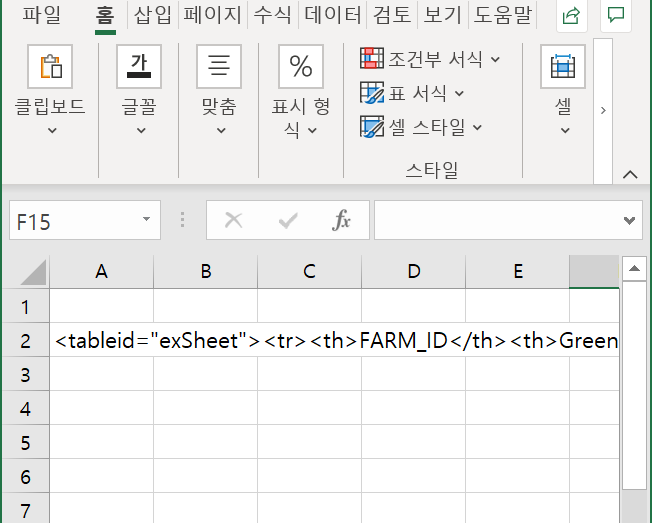652x523 pixels.
Task: Click the 표 서식 icon
Action: (372, 92)
